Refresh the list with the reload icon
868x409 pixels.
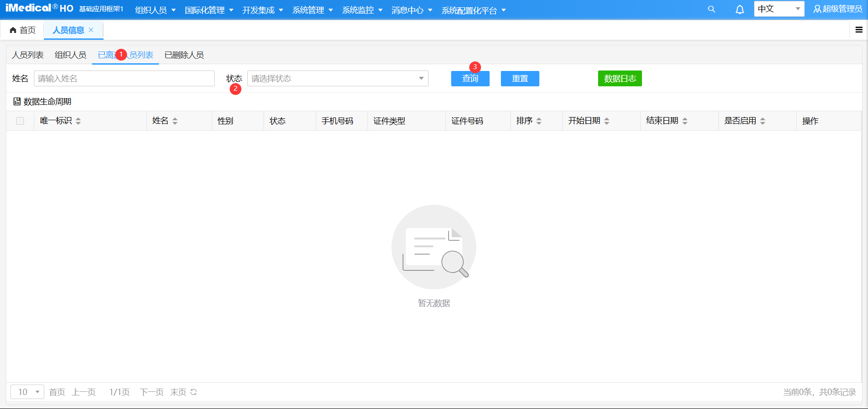[x=194, y=392]
